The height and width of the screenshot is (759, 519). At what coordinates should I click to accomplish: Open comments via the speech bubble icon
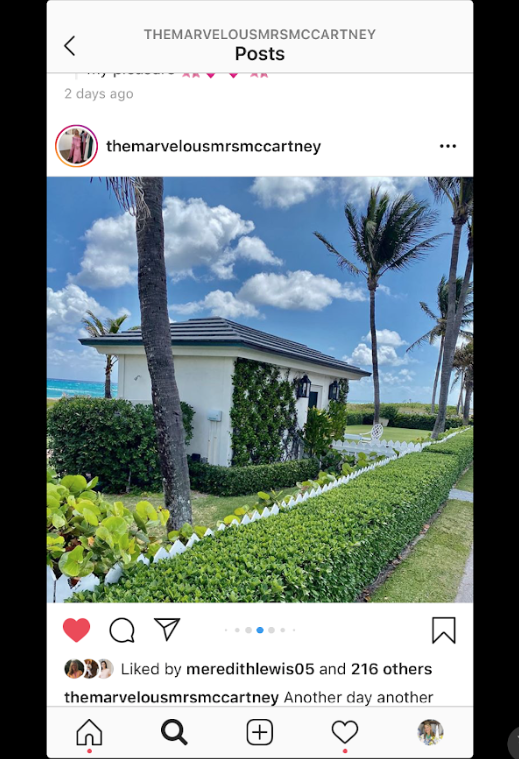point(122,630)
